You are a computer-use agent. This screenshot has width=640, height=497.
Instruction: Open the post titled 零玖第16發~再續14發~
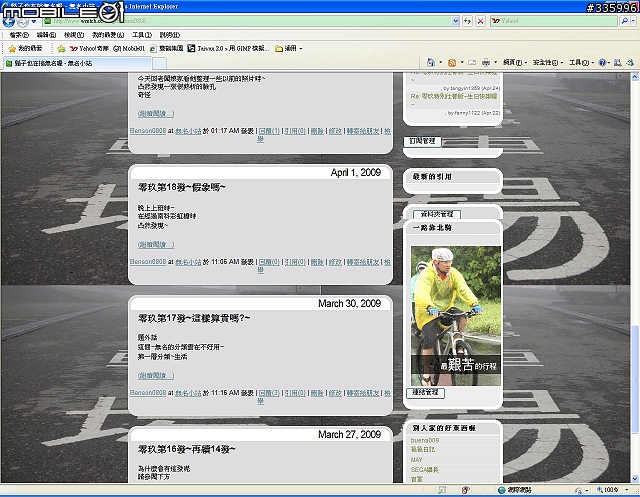click(187, 449)
